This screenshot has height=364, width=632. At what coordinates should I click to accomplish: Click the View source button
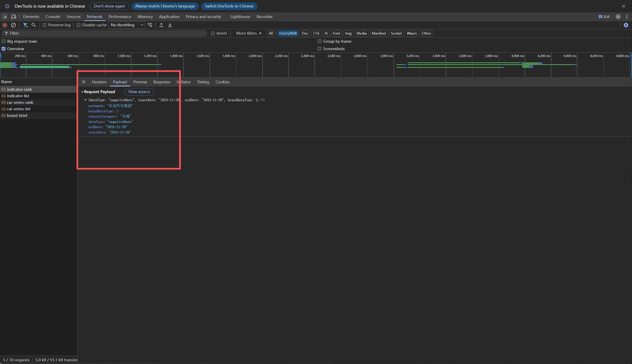tap(139, 92)
